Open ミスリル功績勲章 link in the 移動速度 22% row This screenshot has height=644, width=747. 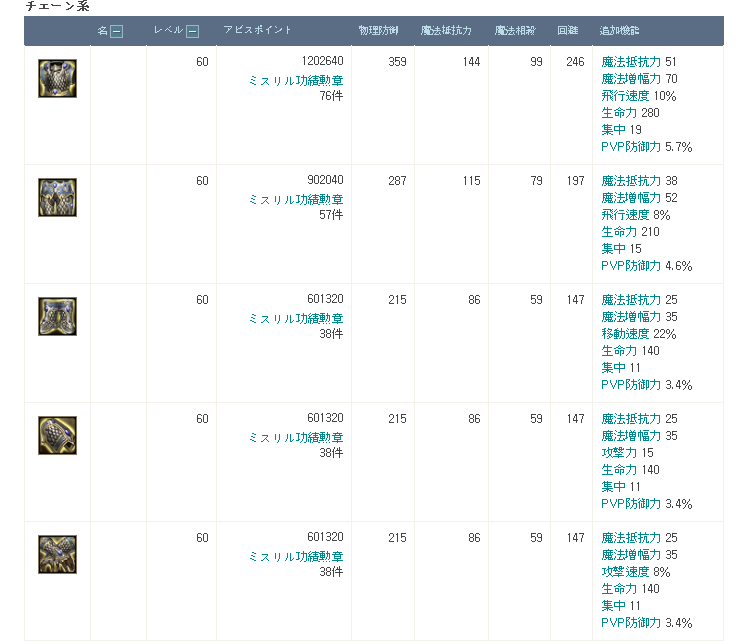pos(296,319)
